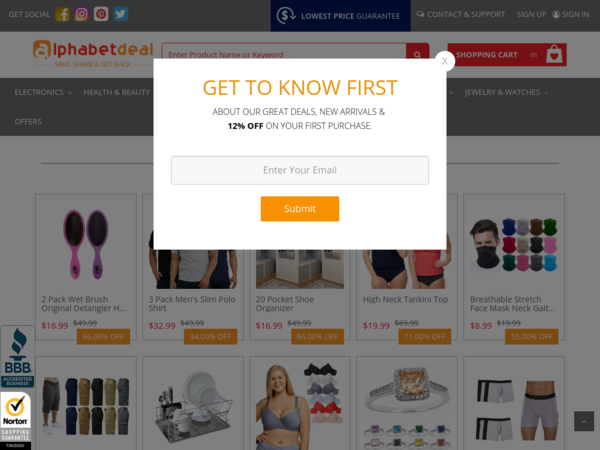Click the Norton Shopping Guarantee badge
Viewport: 600px width, 450px height.
pyautogui.click(x=16, y=421)
